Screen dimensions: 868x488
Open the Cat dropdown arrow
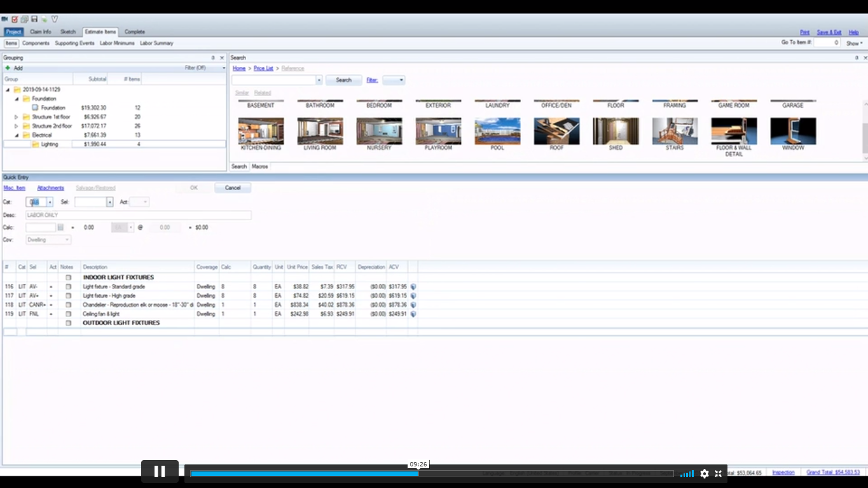(50, 202)
